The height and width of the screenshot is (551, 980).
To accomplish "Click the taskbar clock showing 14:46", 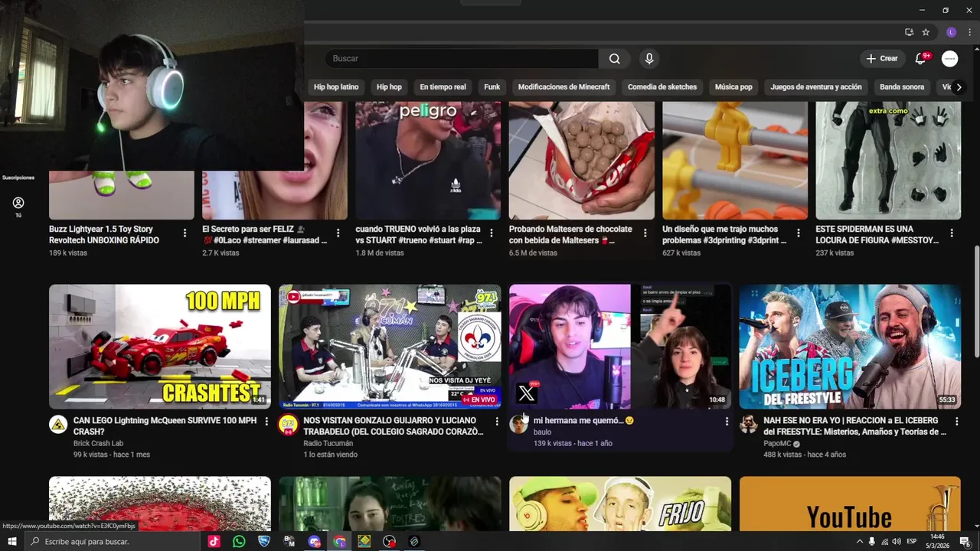I will pos(938,542).
